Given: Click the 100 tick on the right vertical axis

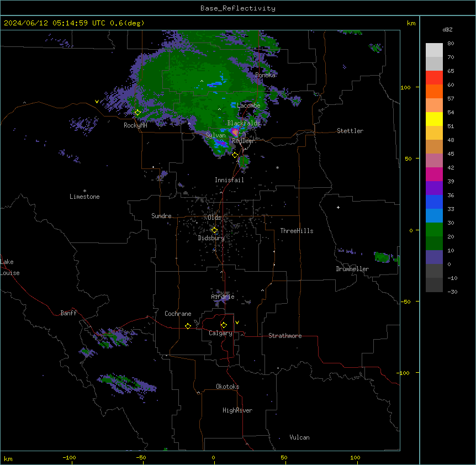Looking at the screenshot, I should 405,88.
